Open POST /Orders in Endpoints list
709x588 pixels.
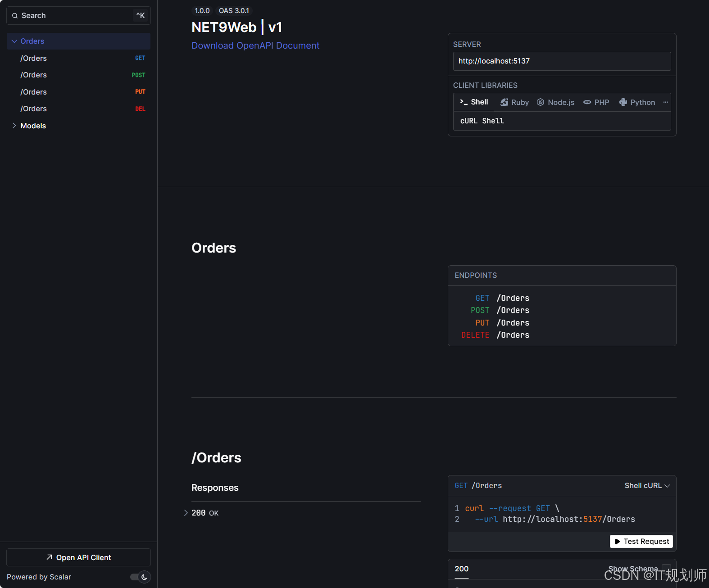pyautogui.click(x=500, y=310)
